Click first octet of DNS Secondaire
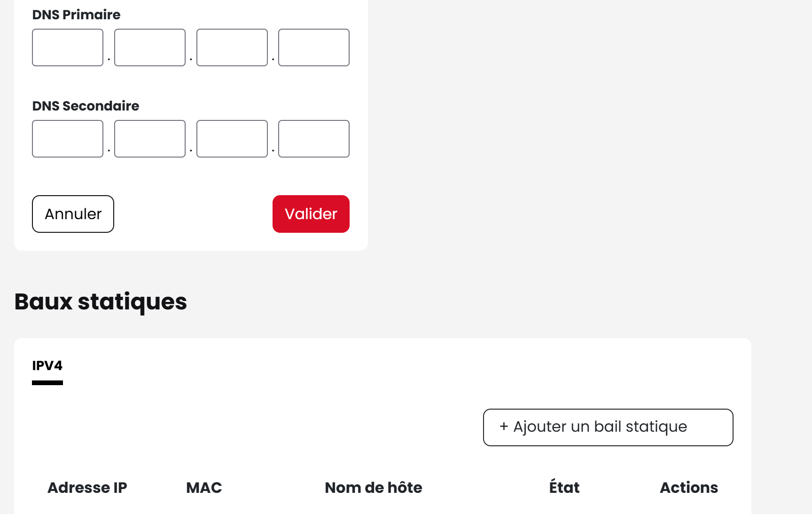Viewport: 812px width, 514px height. coord(68,139)
